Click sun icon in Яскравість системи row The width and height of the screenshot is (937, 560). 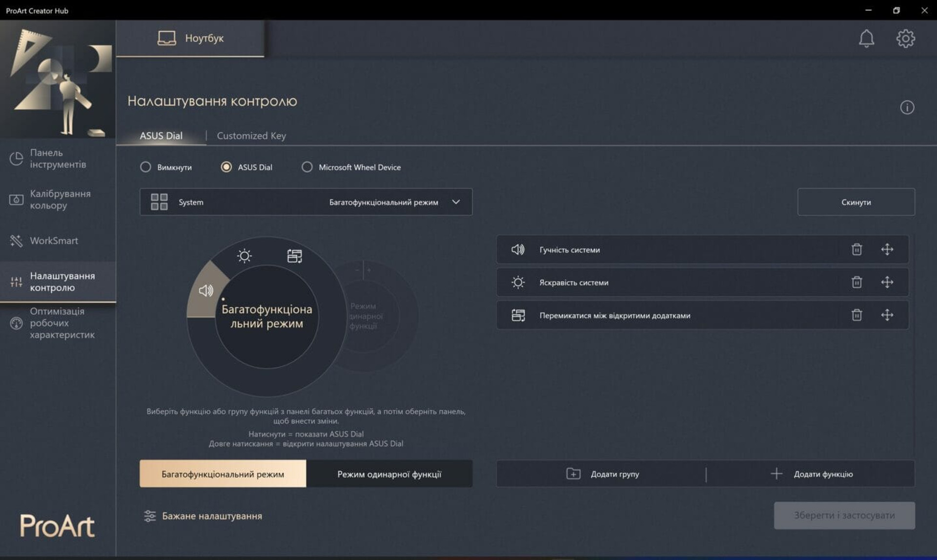click(518, 282)
